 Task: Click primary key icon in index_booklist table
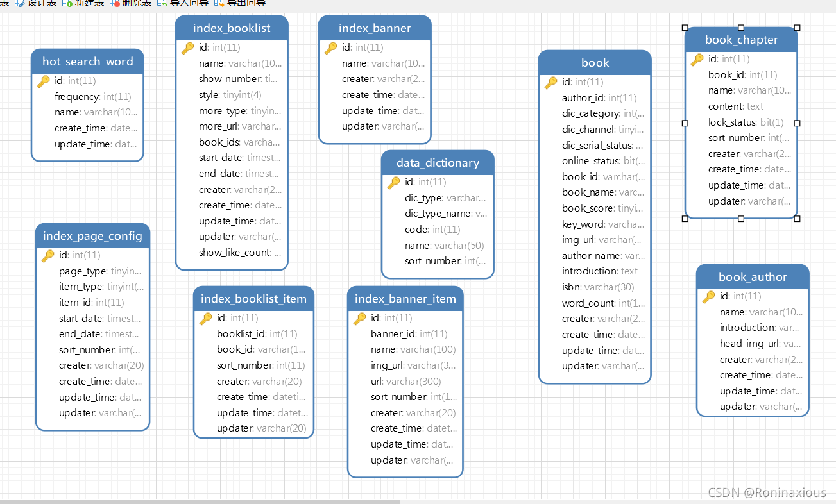pyautogui.click(x=188, y=48)
